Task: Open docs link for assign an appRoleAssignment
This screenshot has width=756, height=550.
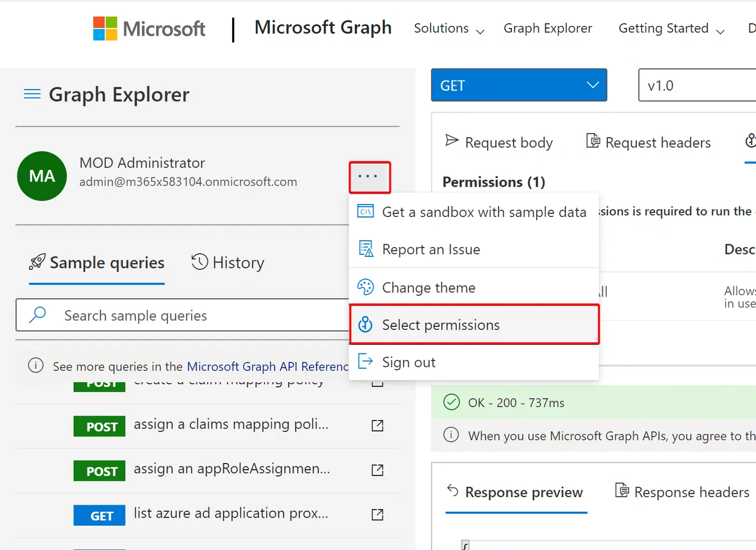Action: pyautogui.click(x=377, y=470)
